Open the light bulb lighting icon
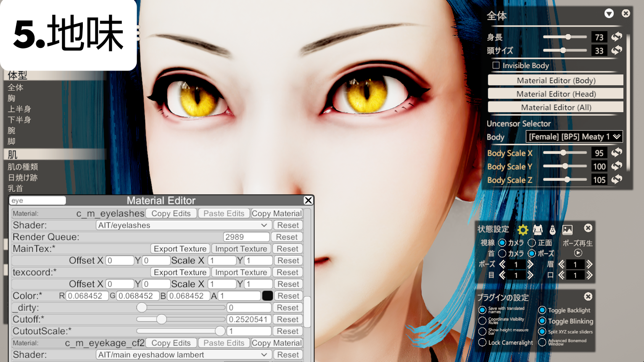Screen dimensions: 644x362 tap(552, 230)
